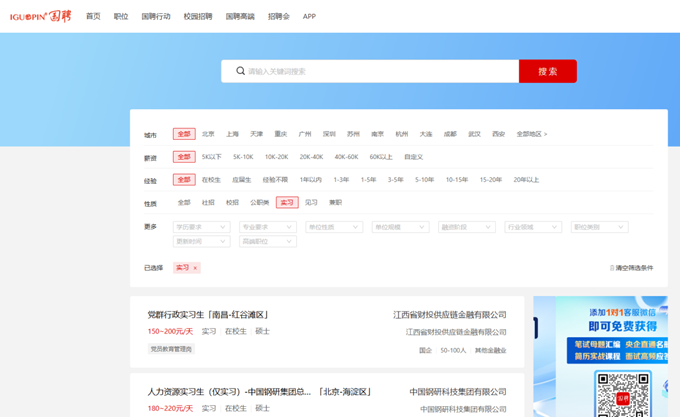Select 全部 in the 经验 row

click(x=184, y=179)
